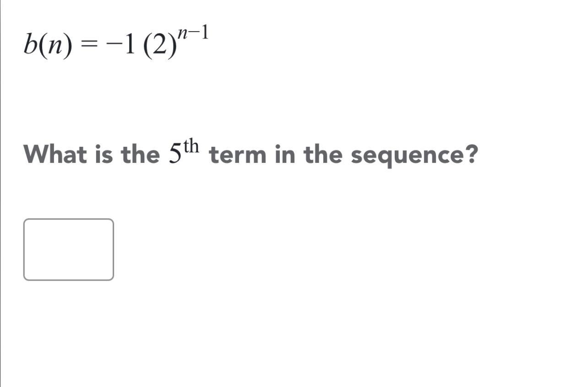Click the empty answer input box
Viewport: 588px width, 387px height.
69,249
